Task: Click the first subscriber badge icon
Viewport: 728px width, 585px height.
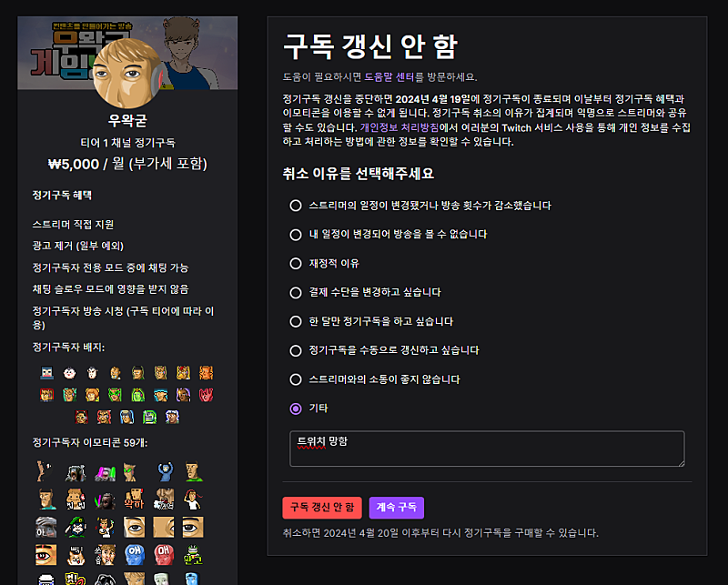Action: pos(47,373)
